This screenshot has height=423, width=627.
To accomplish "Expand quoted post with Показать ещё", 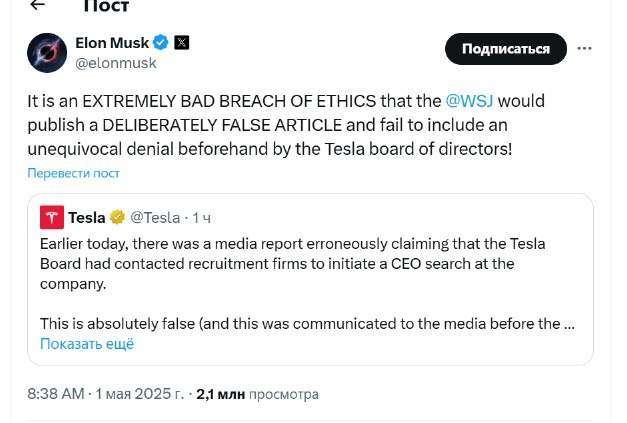I will coord(87,344).
